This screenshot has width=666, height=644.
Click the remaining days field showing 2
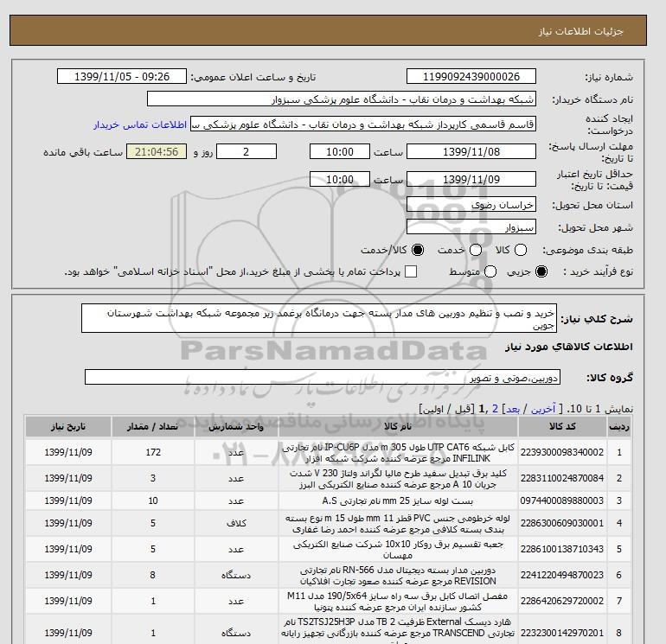246,151
